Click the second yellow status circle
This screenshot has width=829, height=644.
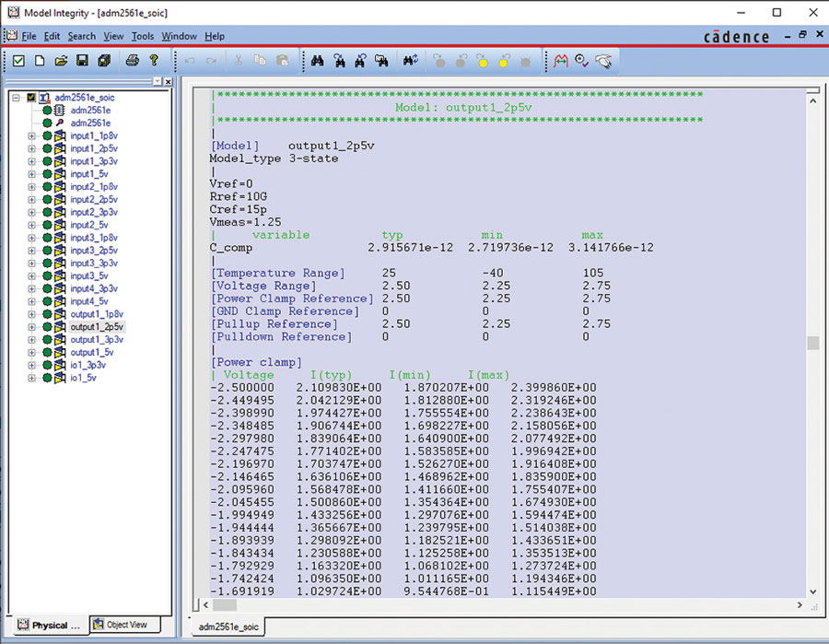coord(502,62)
